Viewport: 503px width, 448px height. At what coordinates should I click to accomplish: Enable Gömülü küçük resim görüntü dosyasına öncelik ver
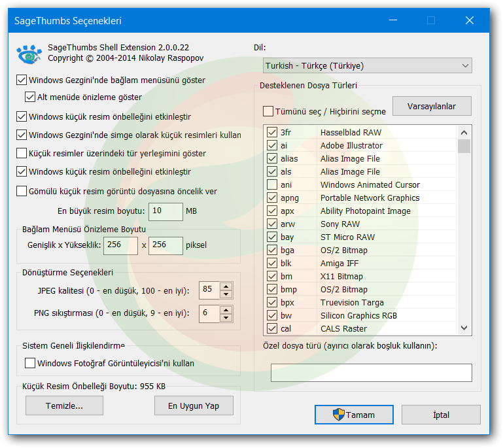point(22,191)
